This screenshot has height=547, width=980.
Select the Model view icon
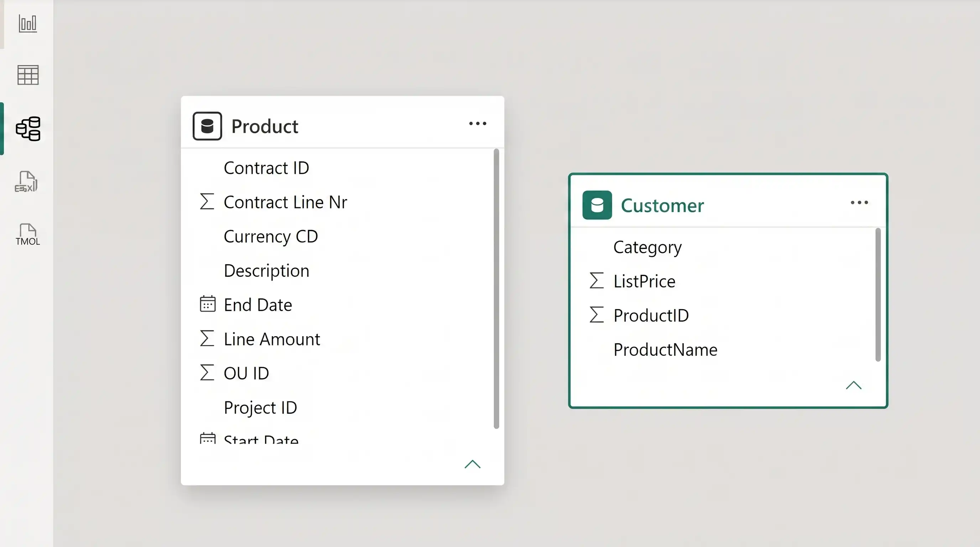28,129
